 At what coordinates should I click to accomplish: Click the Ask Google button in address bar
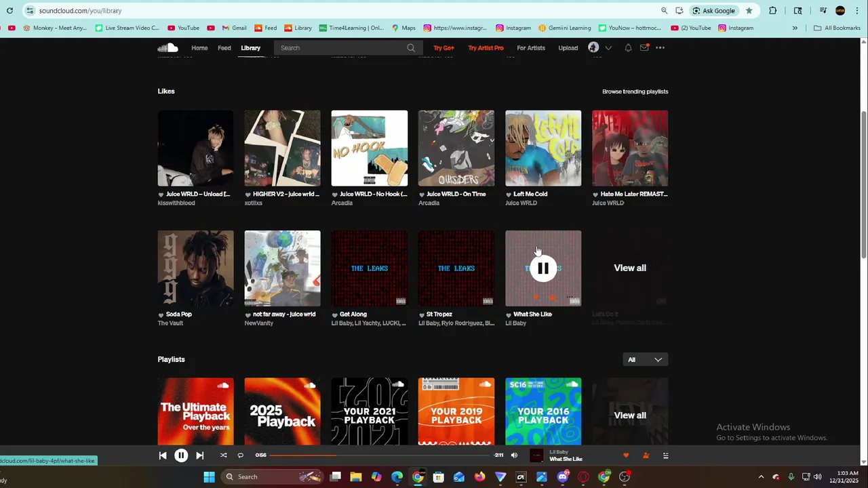713,11
